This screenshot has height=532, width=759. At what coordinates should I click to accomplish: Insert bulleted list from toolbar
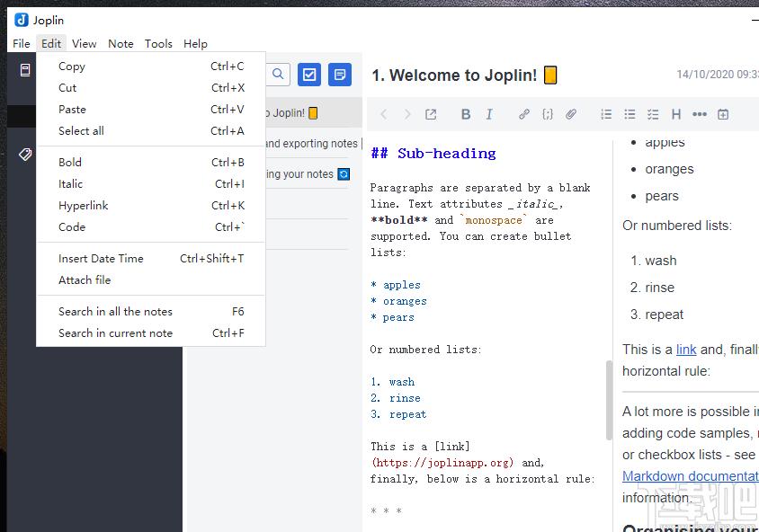pyautogui.click(x=630, y=114)
